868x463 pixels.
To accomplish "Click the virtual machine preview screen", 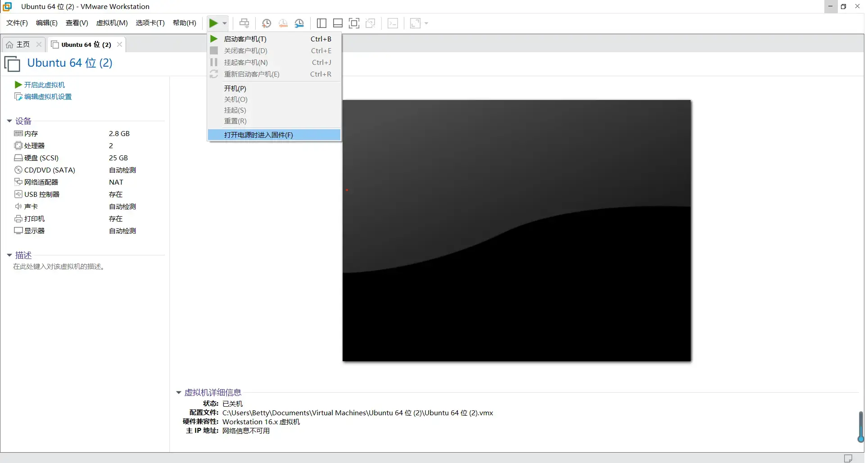I will pyautogui.click(x=516, y=231).
